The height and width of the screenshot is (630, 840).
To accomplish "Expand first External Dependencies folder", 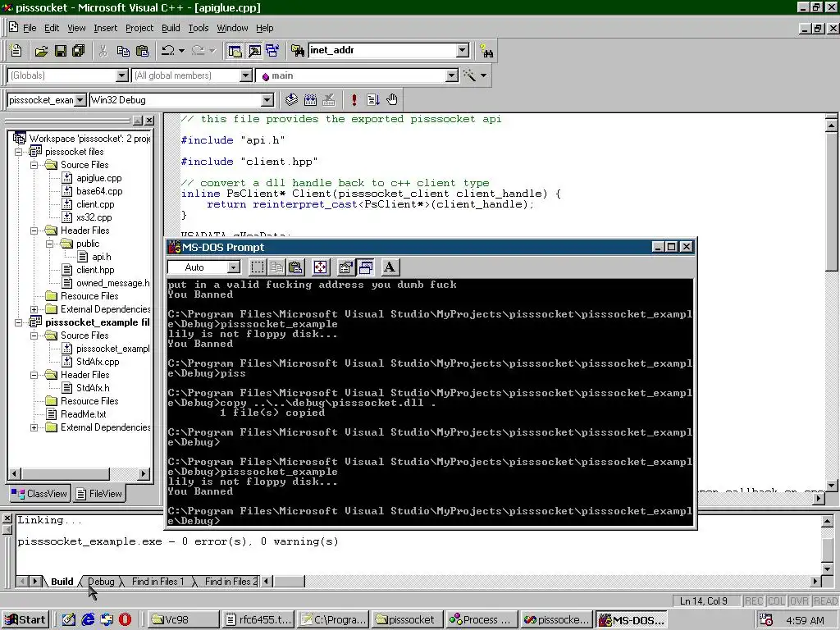I will (34, 309).
